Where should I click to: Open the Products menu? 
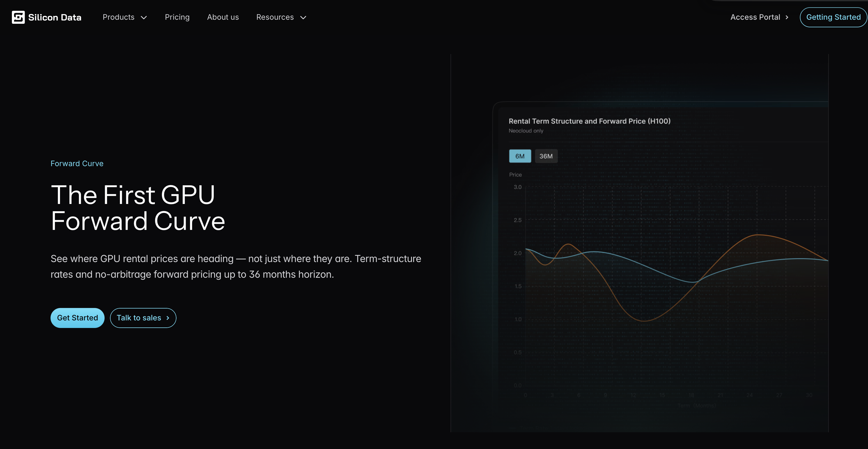[119, 17]
